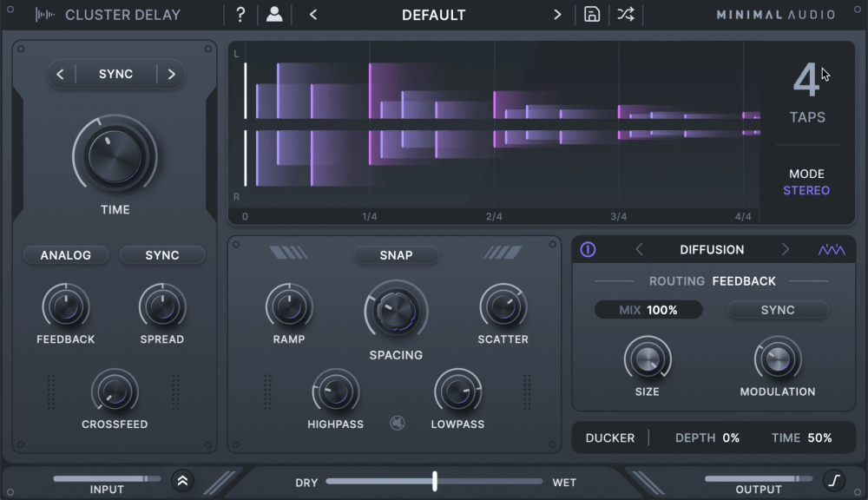Go to the next preset
Viewport: 868px width, 500px height.
[x=557, y=15]
